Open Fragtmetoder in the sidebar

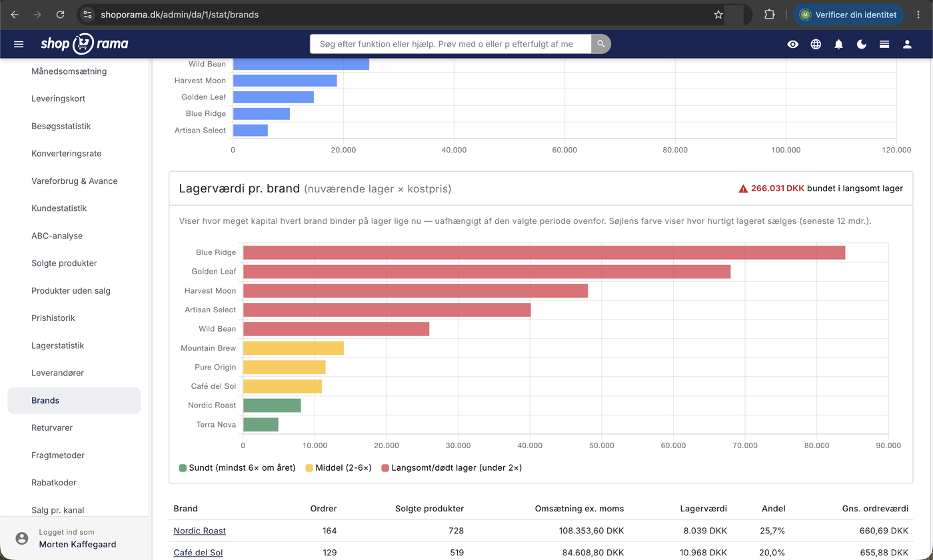pos(58,455)
